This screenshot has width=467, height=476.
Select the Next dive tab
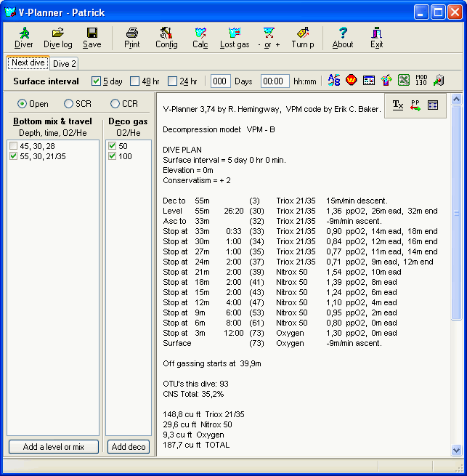pos(28,63)
